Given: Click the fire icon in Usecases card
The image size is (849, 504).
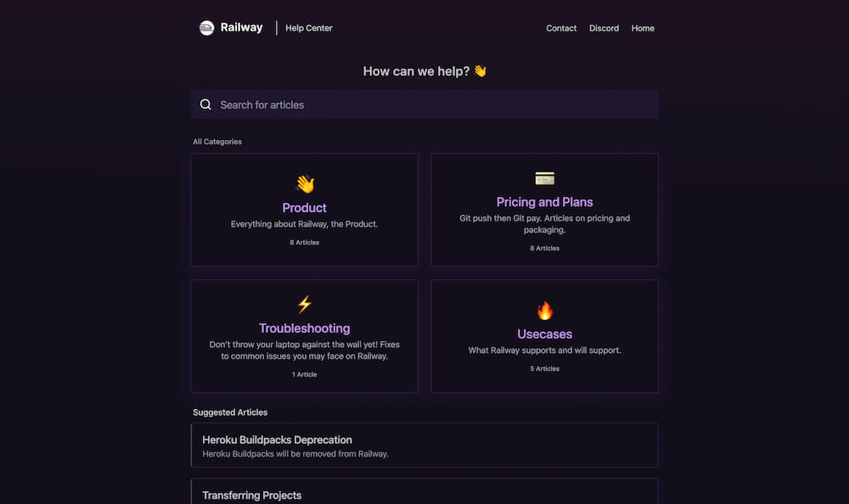Looking at the screenshot, I should click(545, 311).
